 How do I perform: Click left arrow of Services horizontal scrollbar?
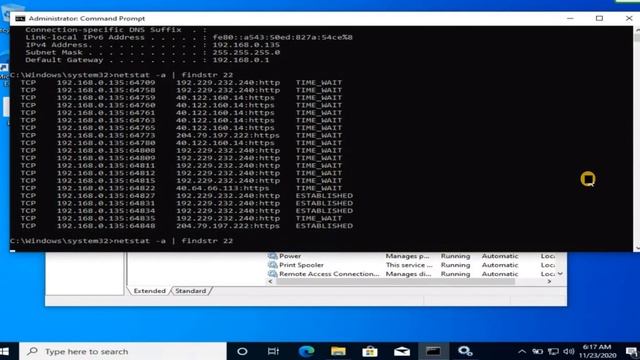tap(270, 281)
